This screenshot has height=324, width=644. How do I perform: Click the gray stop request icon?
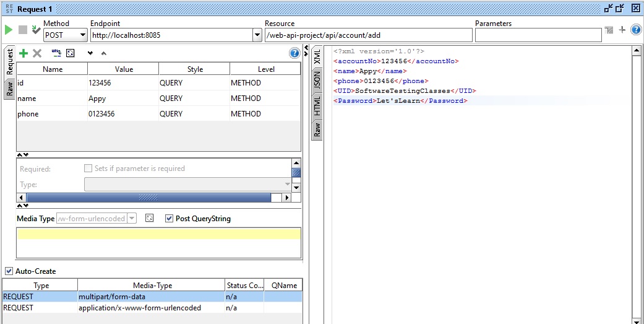[x=23, y=30]
